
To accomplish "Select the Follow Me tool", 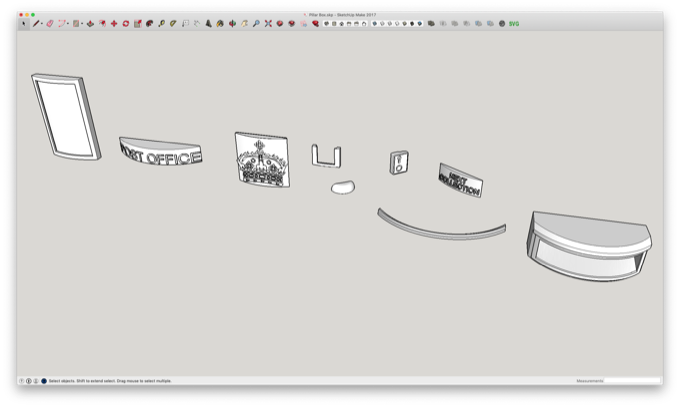I will coord(150,24).
